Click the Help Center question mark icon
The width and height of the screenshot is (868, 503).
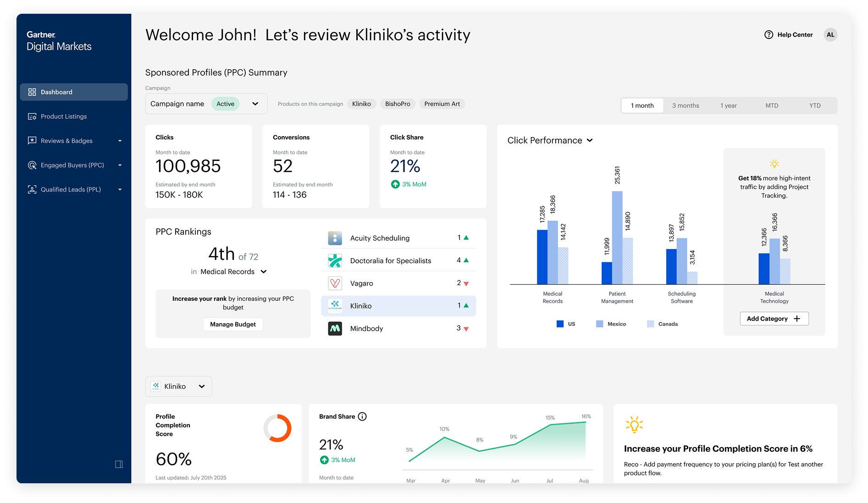pos(769,35)
